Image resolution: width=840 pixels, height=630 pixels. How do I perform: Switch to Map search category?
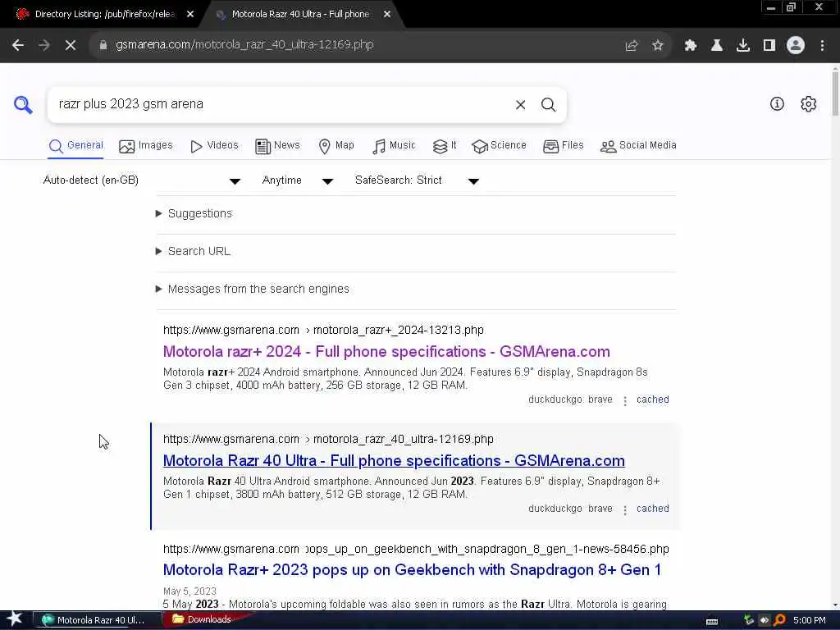(336, 146)
